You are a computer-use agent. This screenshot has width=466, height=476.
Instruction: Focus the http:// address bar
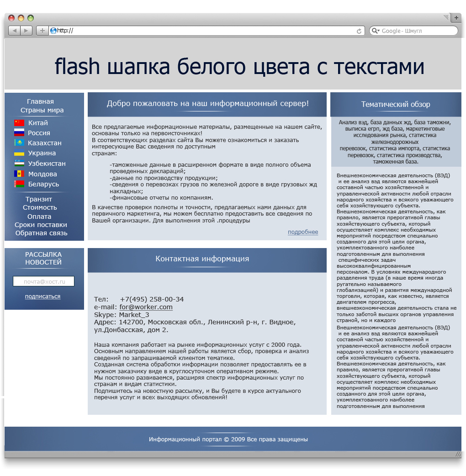pyautogui.click(x=207, y=31)
